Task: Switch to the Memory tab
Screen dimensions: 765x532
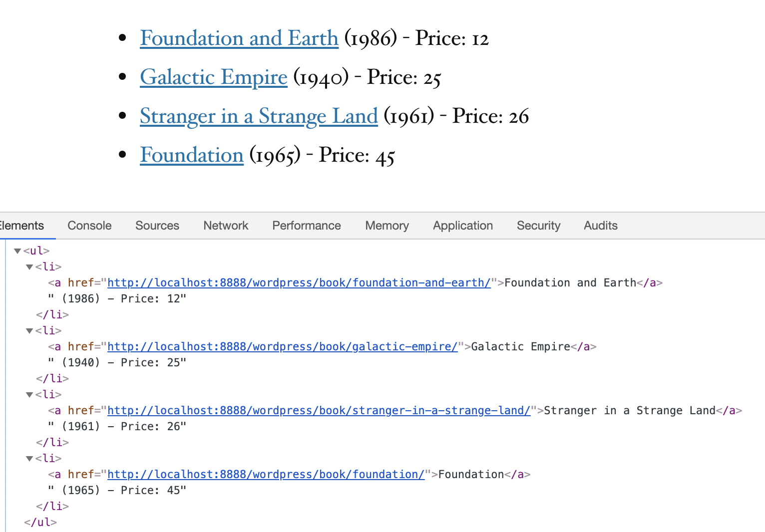Action: [386, 226]
